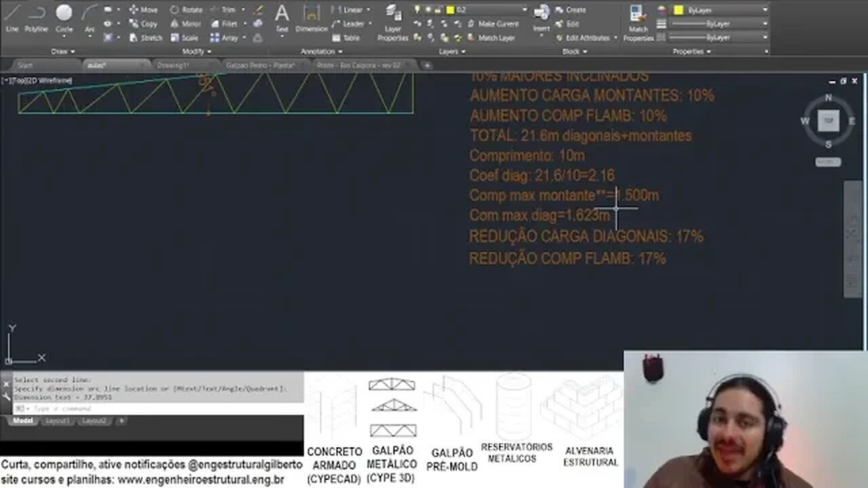868x488 pixels.
Task: Click the block Edit button
Action: 567,24
